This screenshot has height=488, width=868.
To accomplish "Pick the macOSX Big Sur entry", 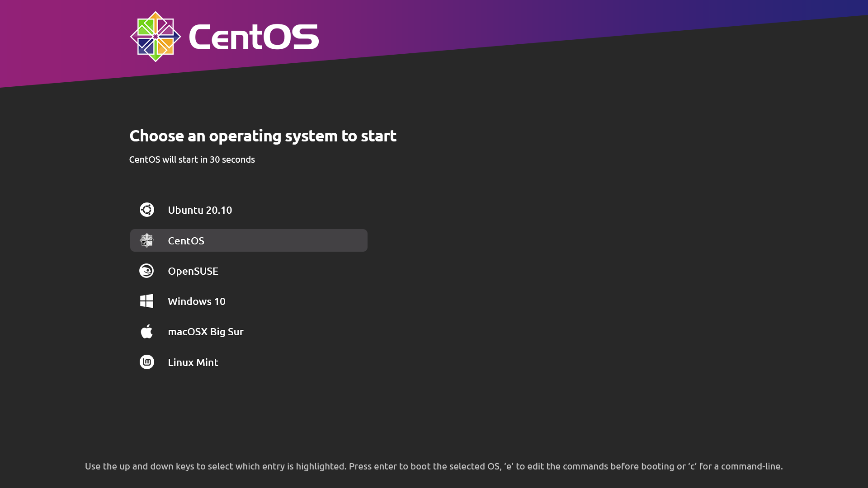I will pyautogui.click(x=249, y=332).
